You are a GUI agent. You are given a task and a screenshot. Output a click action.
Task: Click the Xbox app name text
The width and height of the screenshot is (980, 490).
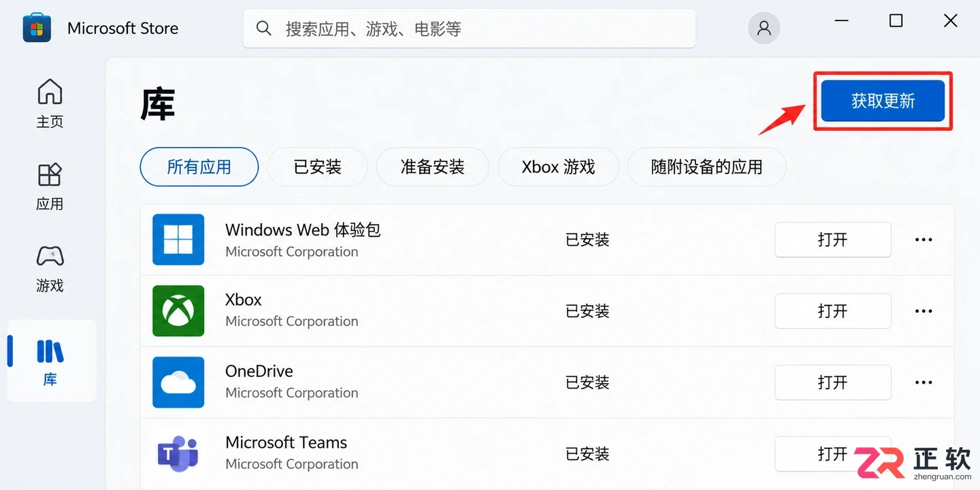pos(244,299)
